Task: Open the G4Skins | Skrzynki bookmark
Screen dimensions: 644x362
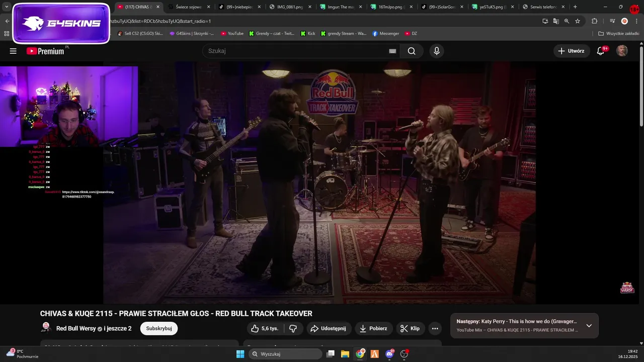Action: click(x=192, y=33)
